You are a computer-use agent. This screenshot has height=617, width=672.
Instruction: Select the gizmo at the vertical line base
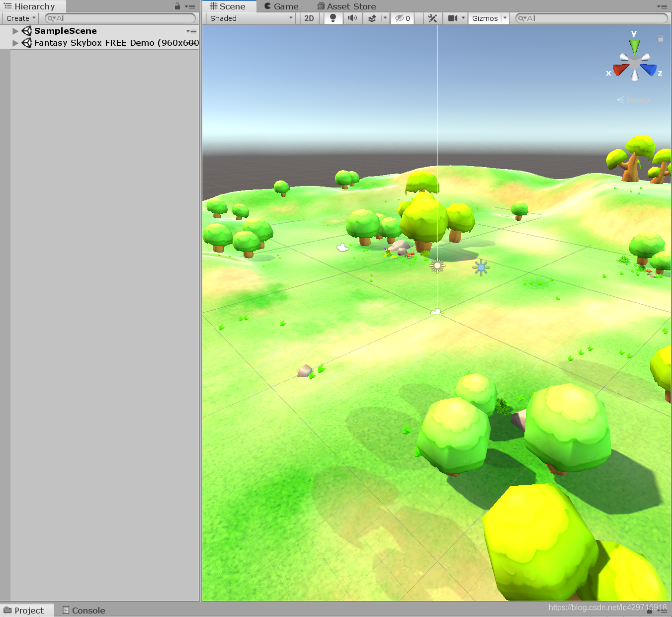pyautogui.click(x=436, y=311)
